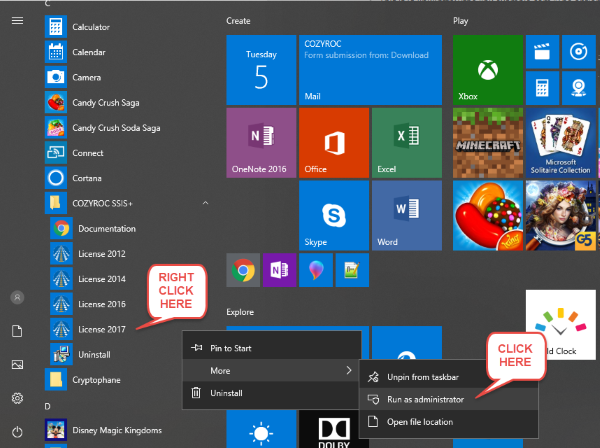Launch the OneNote 2016 tile
Image resolution: width=600 pixels, height=448 pixels.
click(x=261, y=143)
